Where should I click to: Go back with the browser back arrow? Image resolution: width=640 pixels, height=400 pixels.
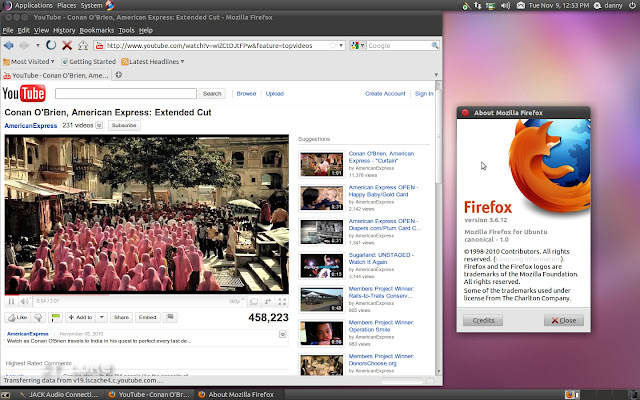pyautogui.click(x=9, y=45)
